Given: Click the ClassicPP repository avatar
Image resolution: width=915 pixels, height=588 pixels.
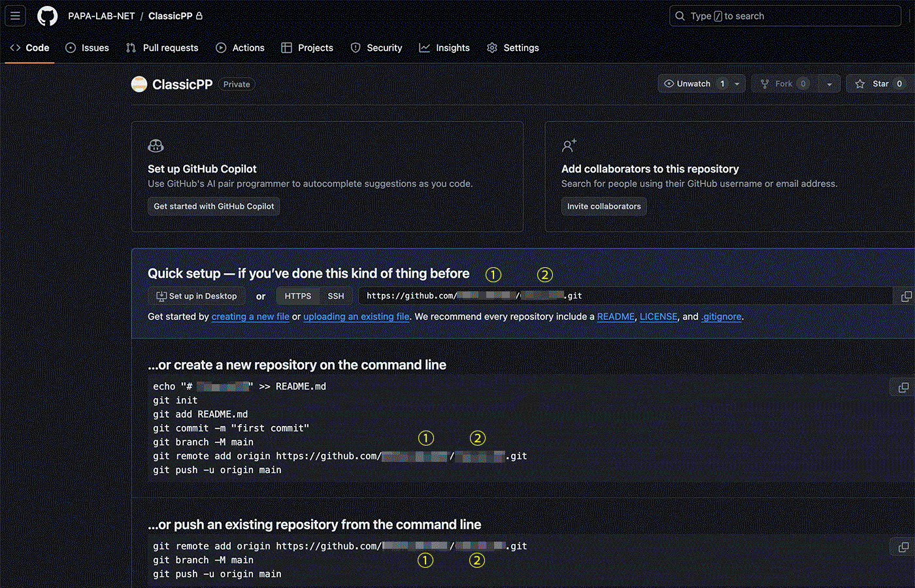Looking at the screenshot, I should (x=139, y=84).
